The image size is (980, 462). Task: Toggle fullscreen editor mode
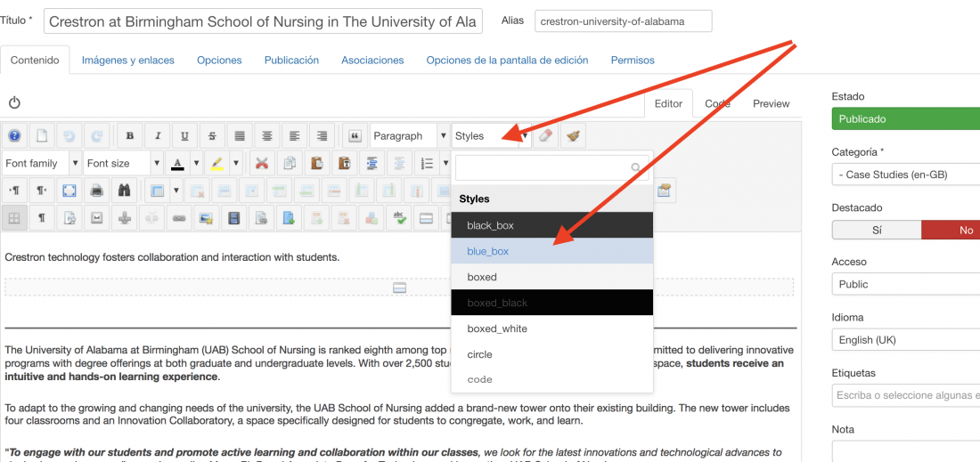69,190
